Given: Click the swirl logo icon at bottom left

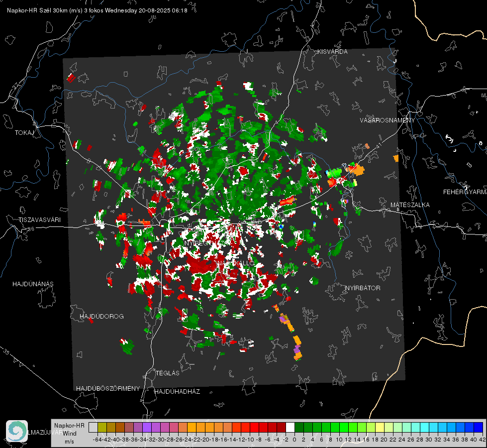Looking at the screenshot, I should click(17, 431).
